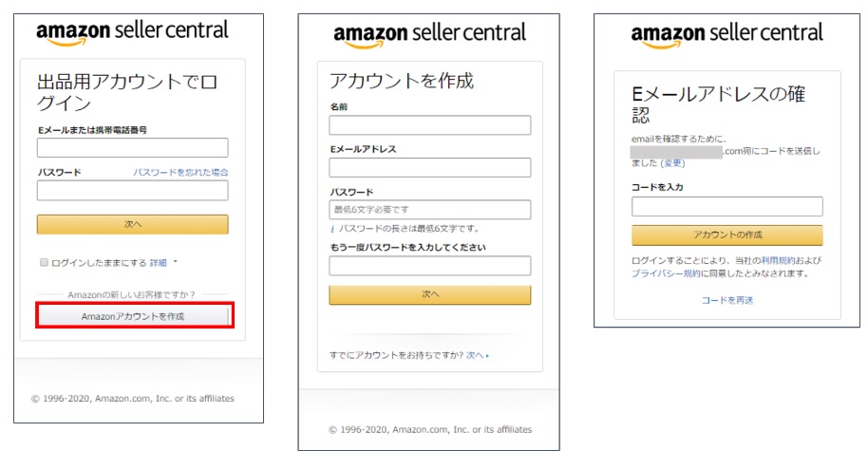Click the Eメールまたは携帯電話番号 input field
The height and width of the screenshot is (451, 868).
click(x=132, y=148)
